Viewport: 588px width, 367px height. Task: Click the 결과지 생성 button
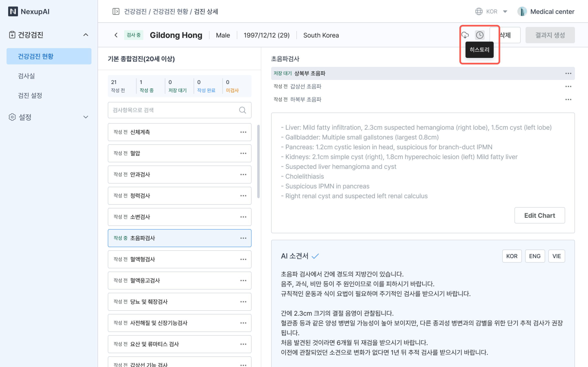pyautogui.click(x=550, y=35)
